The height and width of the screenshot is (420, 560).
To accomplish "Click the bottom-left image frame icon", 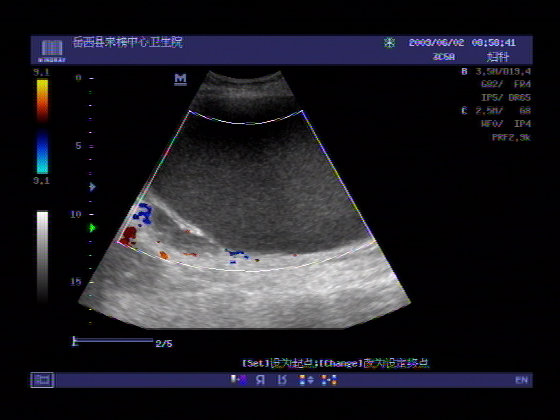I will 42,380.
